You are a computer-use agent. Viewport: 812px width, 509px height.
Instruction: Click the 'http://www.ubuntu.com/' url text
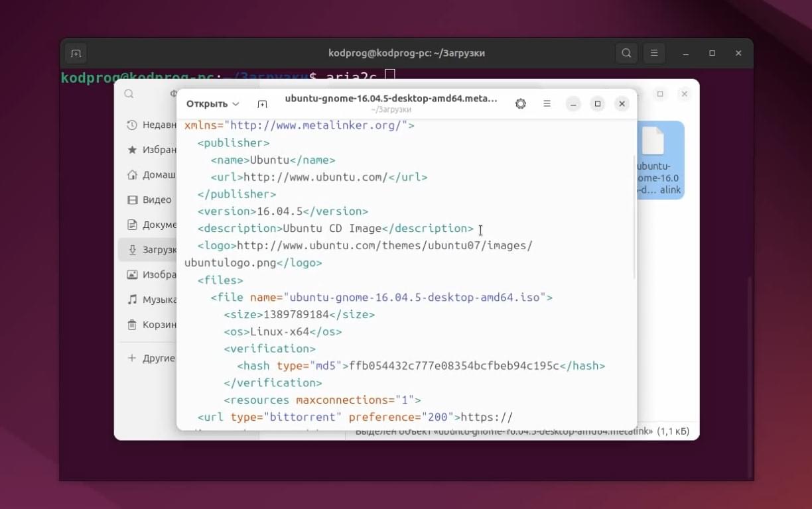[316, 177]
